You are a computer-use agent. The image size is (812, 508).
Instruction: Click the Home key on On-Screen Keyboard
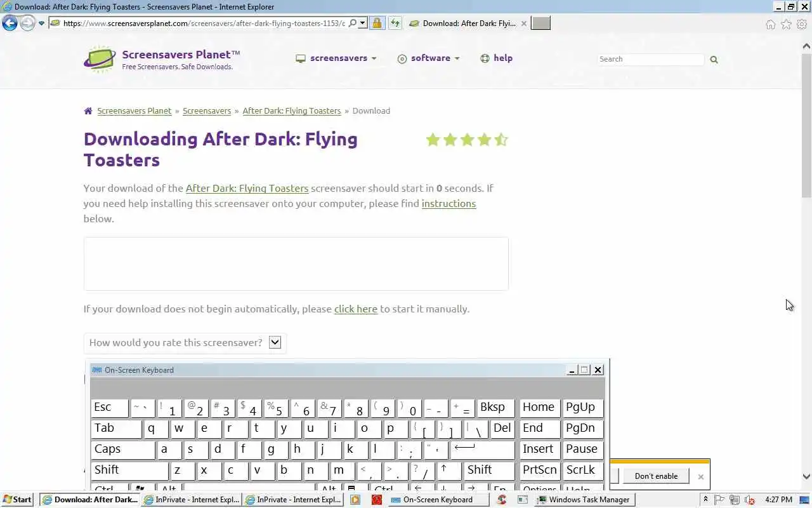pyautogui.click(x=539, y=408)
